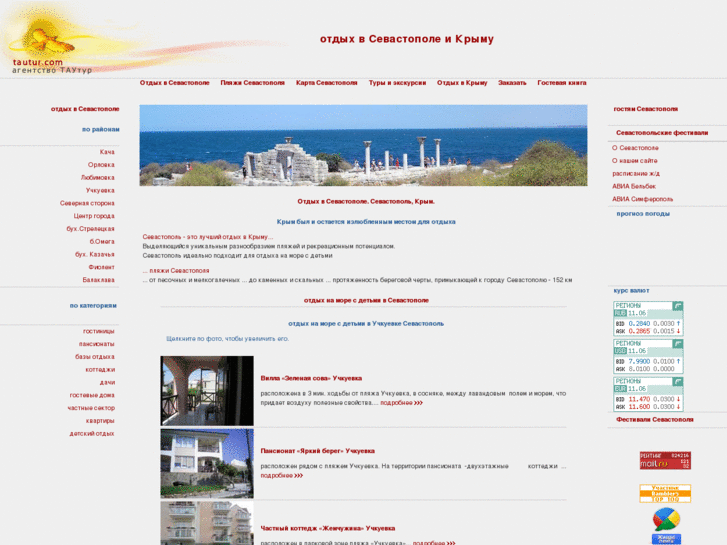Viewport: 727px width, 545px height.
Task: Open the Туры и экскурсии menu item
Action: pos(397,83)
